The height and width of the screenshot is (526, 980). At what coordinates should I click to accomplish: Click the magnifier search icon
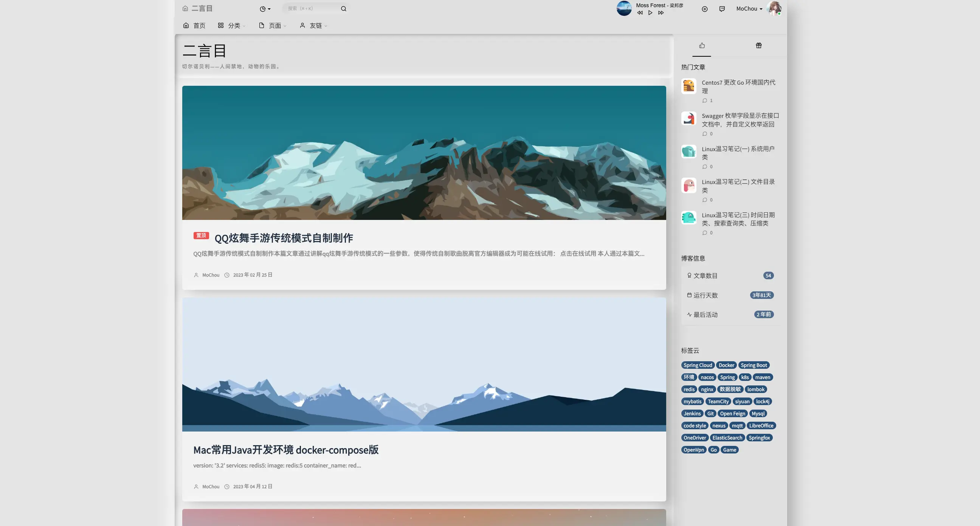[x=344, y=9]
